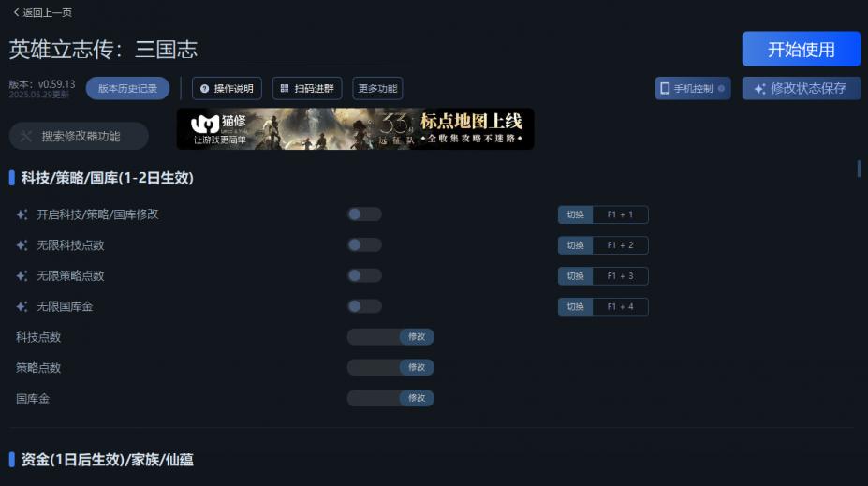Viewport: 868px width, 486px height.
Task: Click the 开始使用 start button
Action: tap(801, 50)
